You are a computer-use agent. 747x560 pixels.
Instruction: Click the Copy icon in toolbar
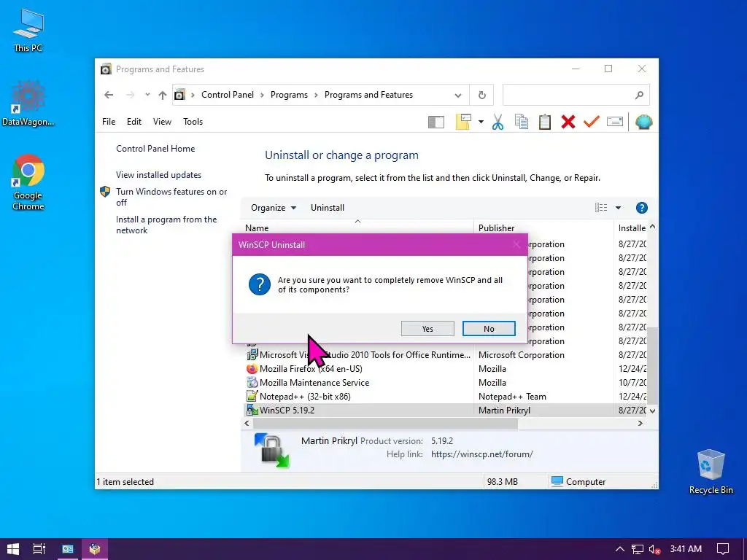point(521,122)
